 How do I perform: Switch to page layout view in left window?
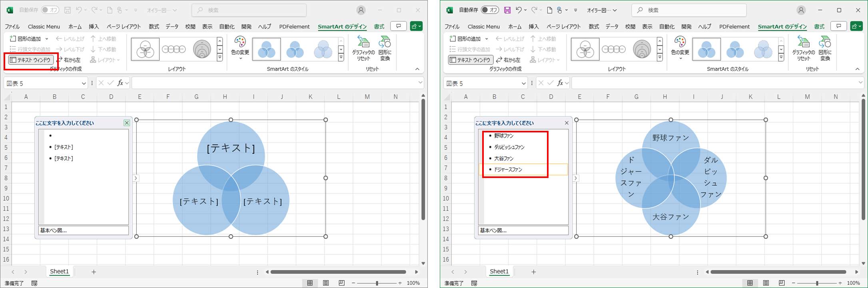point(326,283)
